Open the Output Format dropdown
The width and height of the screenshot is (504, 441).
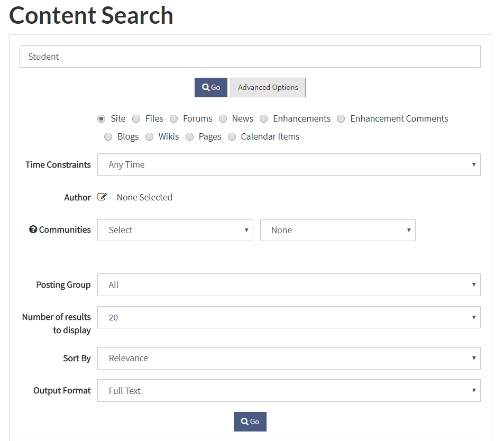point(289,391)
